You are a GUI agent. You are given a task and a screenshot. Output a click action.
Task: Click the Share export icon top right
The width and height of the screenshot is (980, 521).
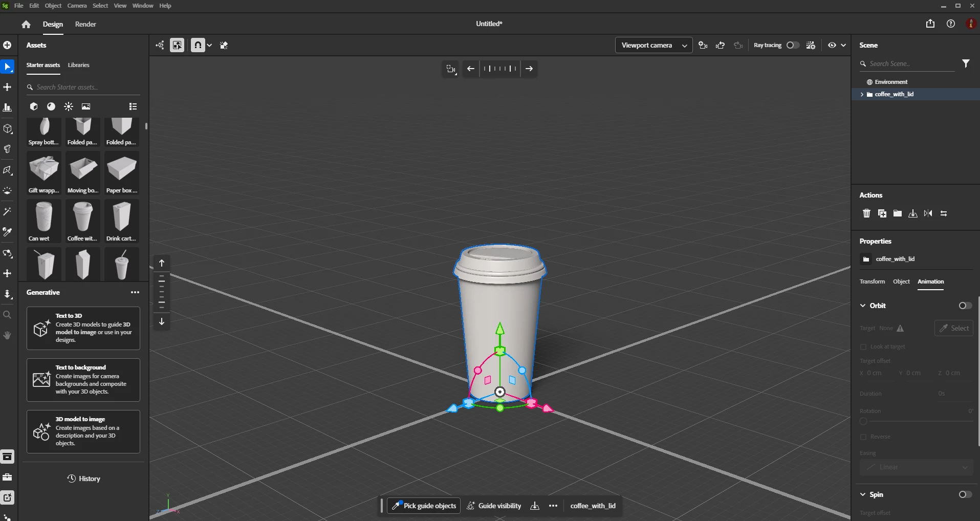point(930,24)
